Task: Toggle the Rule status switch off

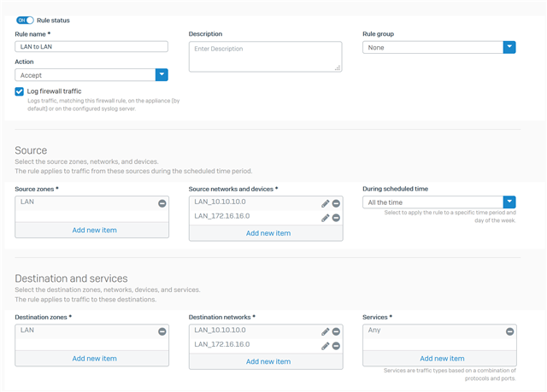Action: click(25, 20)
